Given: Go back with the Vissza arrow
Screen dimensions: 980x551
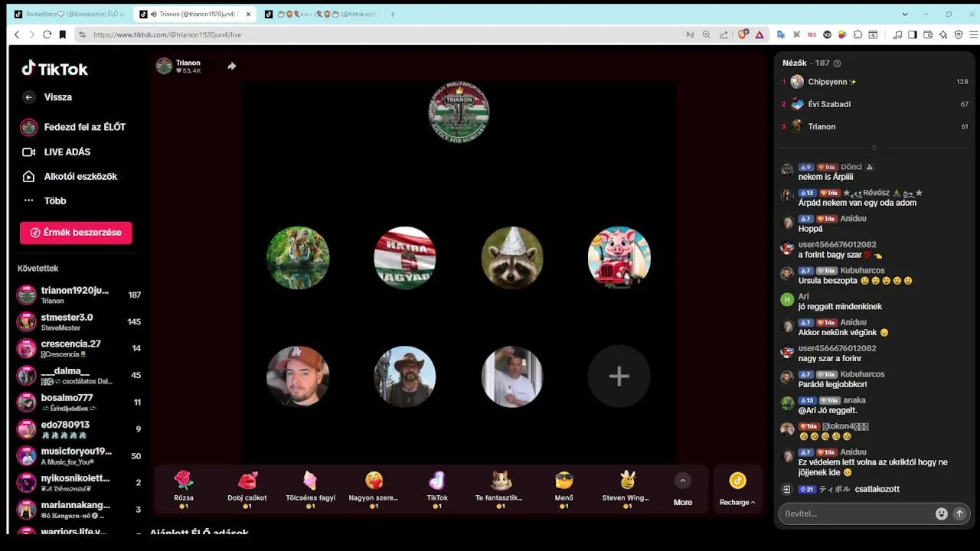Looking at the screenshot, I should (x=28, y=97).
